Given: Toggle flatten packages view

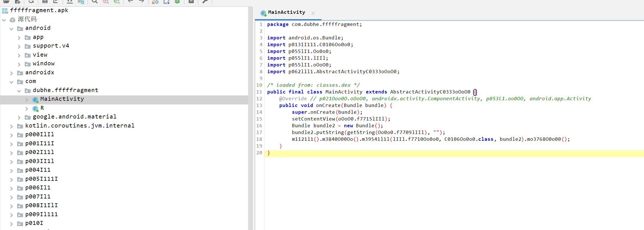Looking at the screenshot, I should (81, 2).
